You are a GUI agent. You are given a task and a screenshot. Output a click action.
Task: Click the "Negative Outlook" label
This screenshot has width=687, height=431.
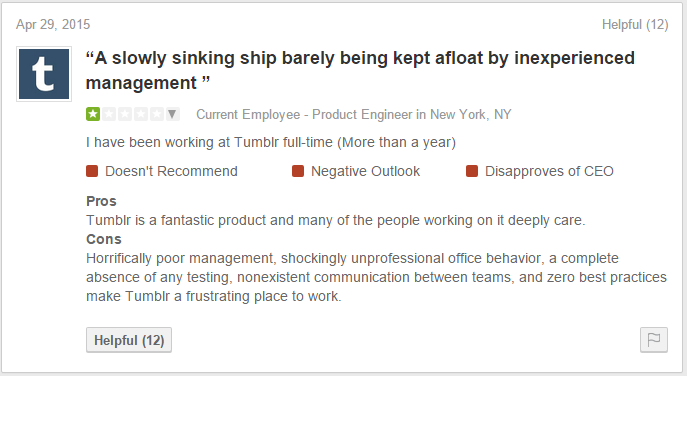365,171
